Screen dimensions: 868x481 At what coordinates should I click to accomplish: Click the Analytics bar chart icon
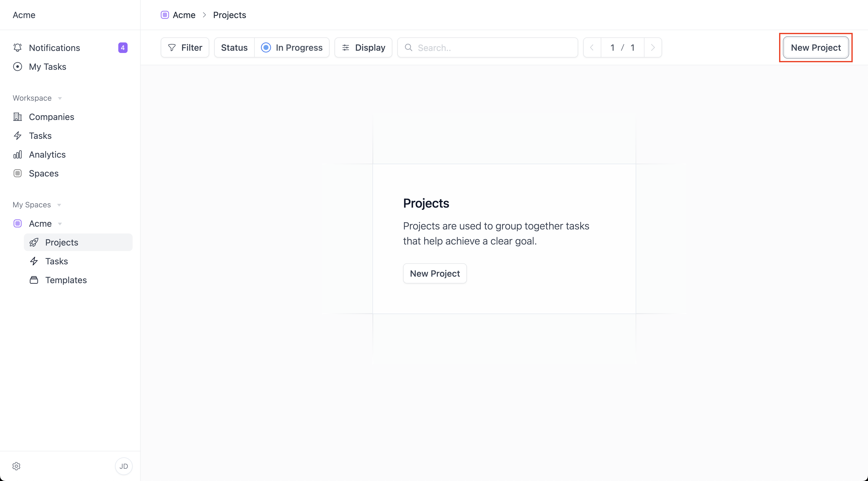pyautogui.click(x=18, y=155)
